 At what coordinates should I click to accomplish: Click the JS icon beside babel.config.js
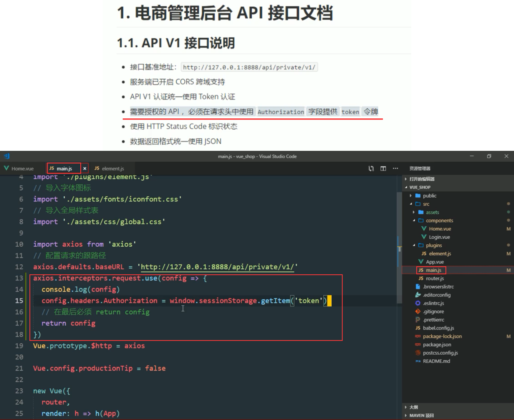(x=418, y=328)
